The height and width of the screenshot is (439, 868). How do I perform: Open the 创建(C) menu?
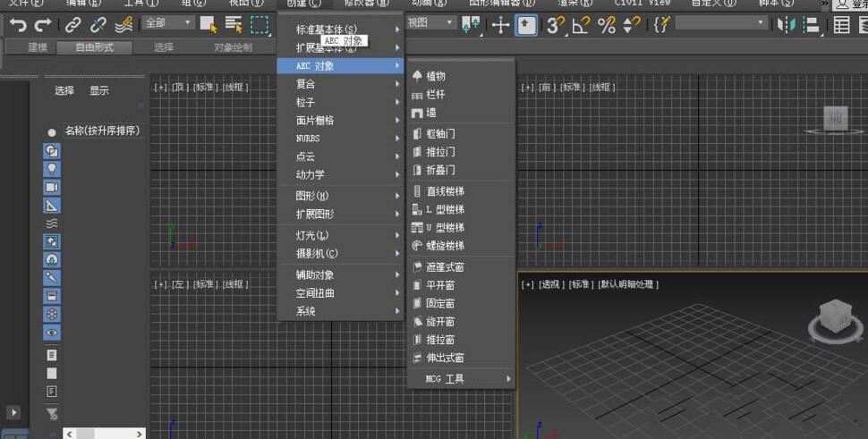tap(304, 4)
